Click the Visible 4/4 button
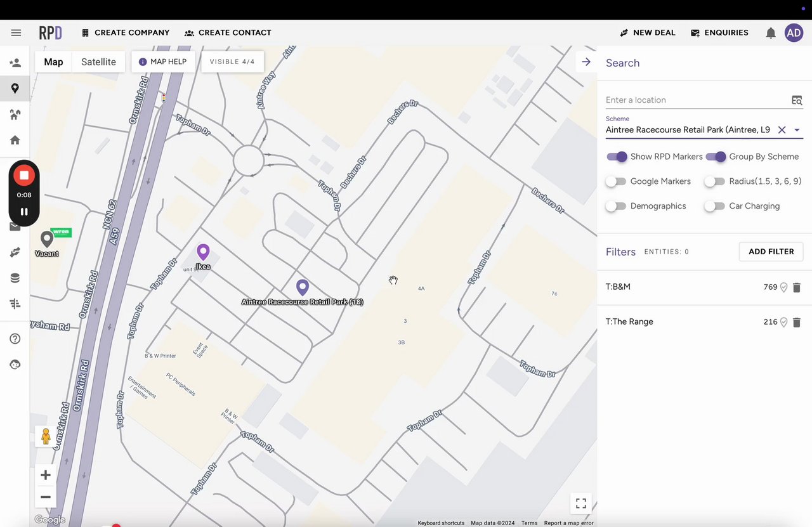The width and height of the screenshot is (812, 527). [232, 62]
